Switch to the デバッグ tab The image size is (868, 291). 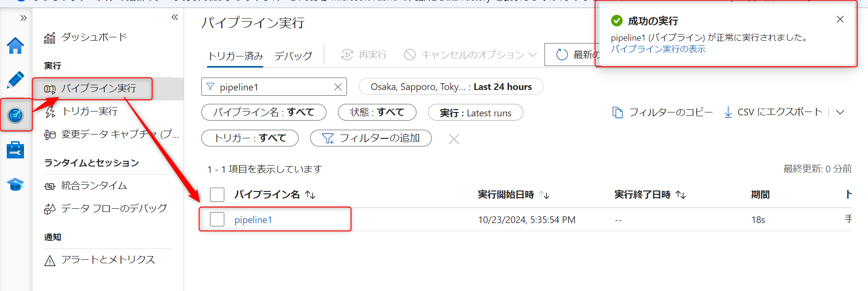293,56
